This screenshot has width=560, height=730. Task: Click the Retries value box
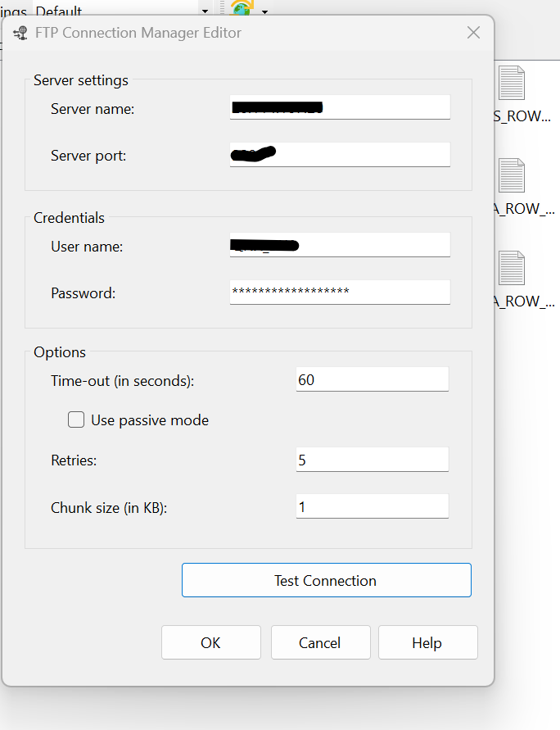pos(373,460)
